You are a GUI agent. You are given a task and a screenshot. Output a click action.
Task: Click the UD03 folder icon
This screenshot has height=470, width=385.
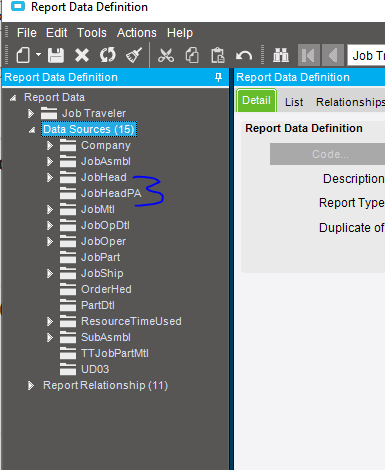68,369
